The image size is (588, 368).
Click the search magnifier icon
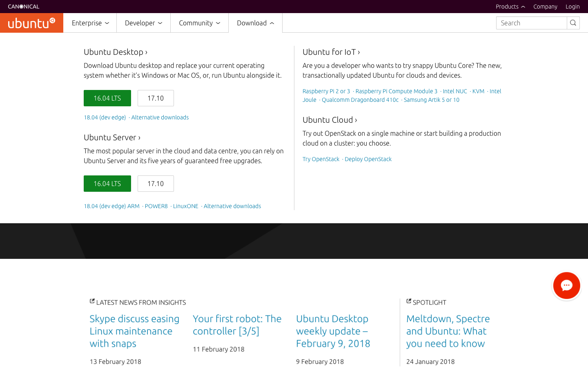click(x=573, y=23)
